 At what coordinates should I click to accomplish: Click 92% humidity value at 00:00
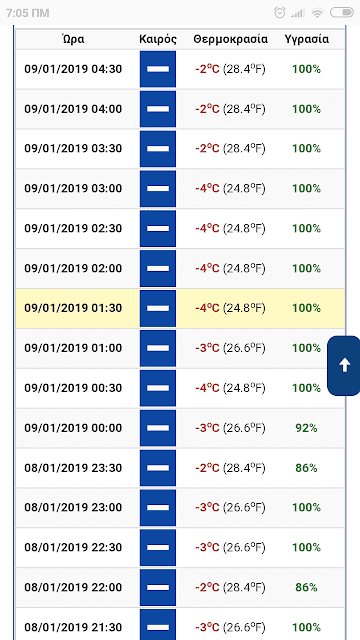pyautogui.click(x=307, y=428)
